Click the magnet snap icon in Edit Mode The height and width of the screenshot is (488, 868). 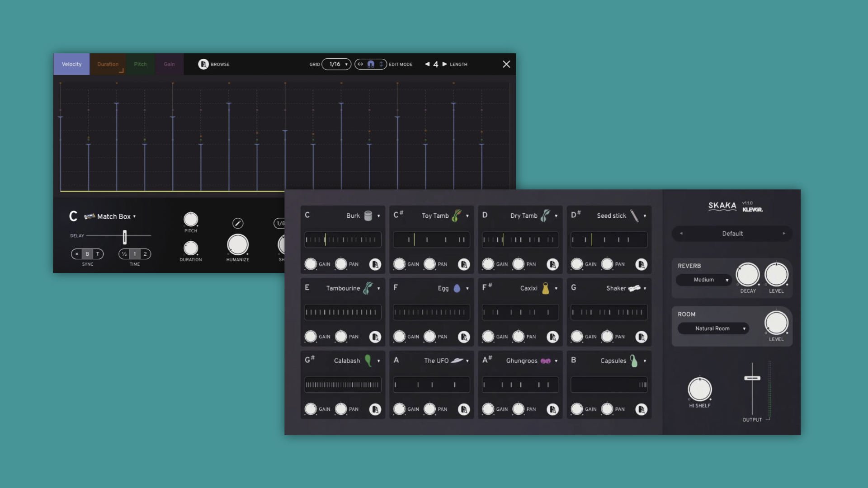click(371, 64)
